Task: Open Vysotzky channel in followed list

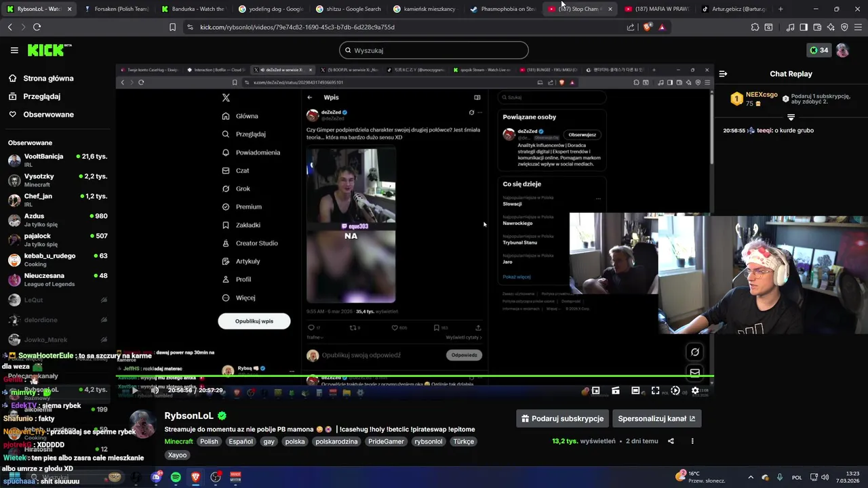Action: 58,180
